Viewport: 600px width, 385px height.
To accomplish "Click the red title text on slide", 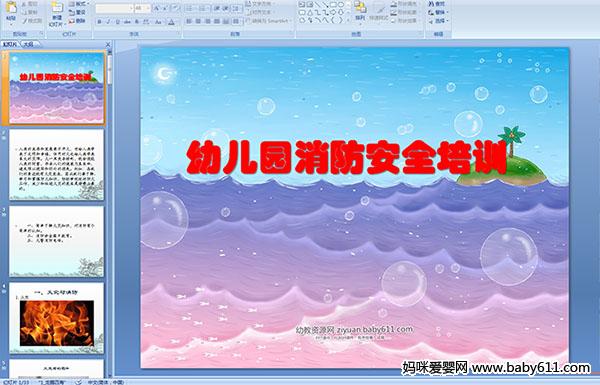I will coord(347,157).
